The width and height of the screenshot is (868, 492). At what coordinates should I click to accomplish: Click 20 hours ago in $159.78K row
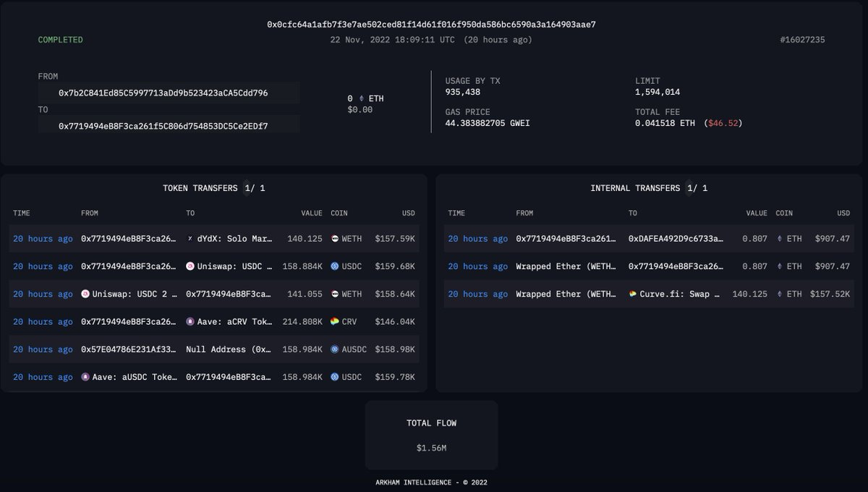[43, 377]
